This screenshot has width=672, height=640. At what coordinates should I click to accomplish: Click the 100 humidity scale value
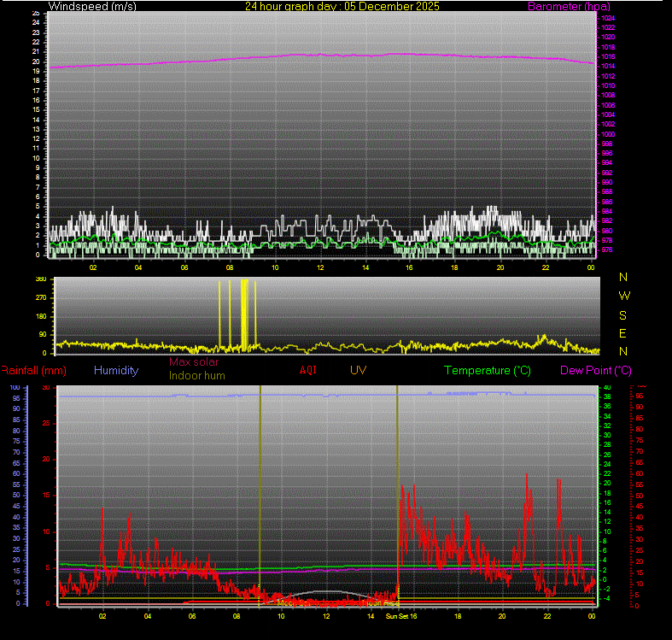(15, 387)
